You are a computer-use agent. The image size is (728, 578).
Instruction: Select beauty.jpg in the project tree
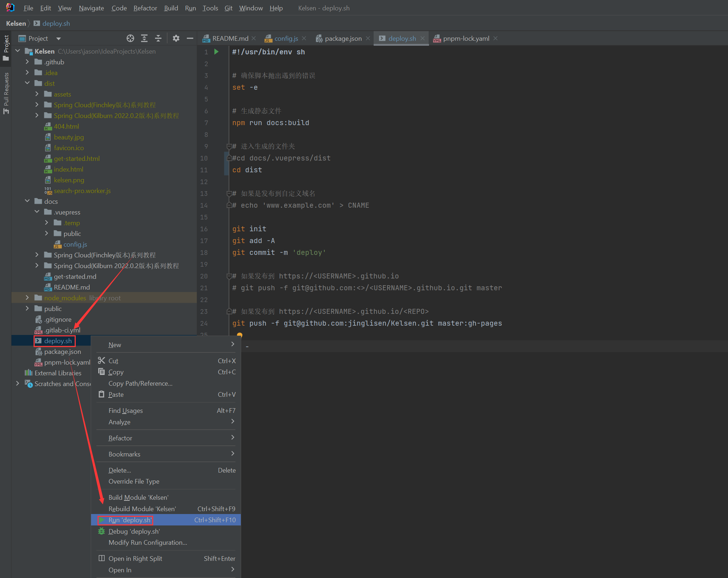point(69,137)
